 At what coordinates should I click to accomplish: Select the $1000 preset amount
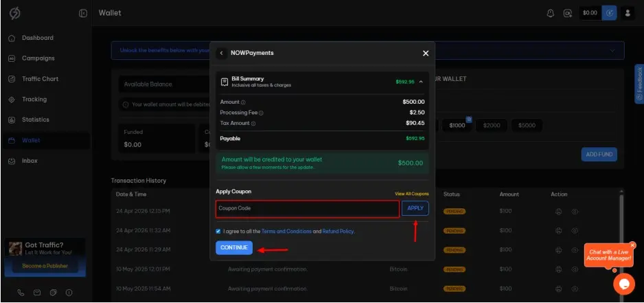(457, 126)
